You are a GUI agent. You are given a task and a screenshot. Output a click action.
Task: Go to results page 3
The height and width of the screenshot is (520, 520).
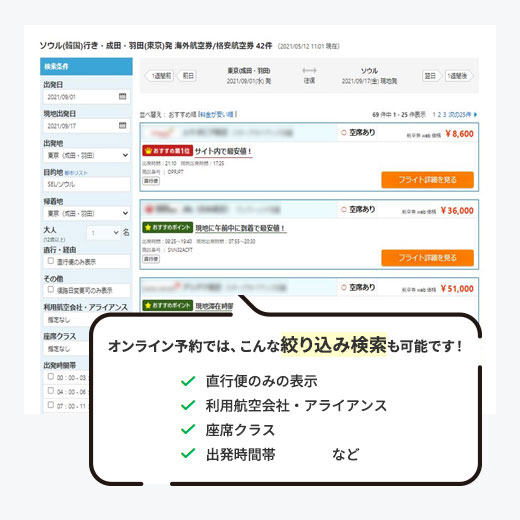444,114
